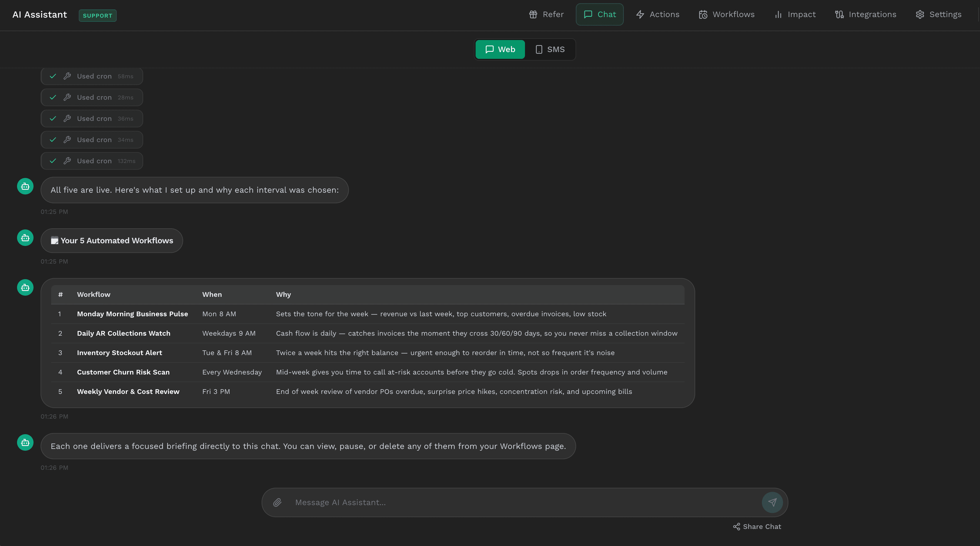Screen dimensions: 980x546
Task: Expand the Used cron 58ms entry
Action: (x=91, y=76)
